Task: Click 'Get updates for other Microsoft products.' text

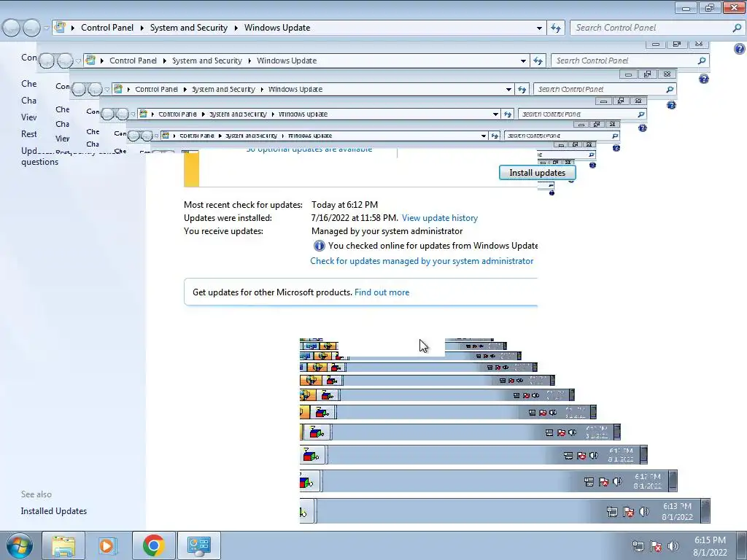Action: pos(272,292)
